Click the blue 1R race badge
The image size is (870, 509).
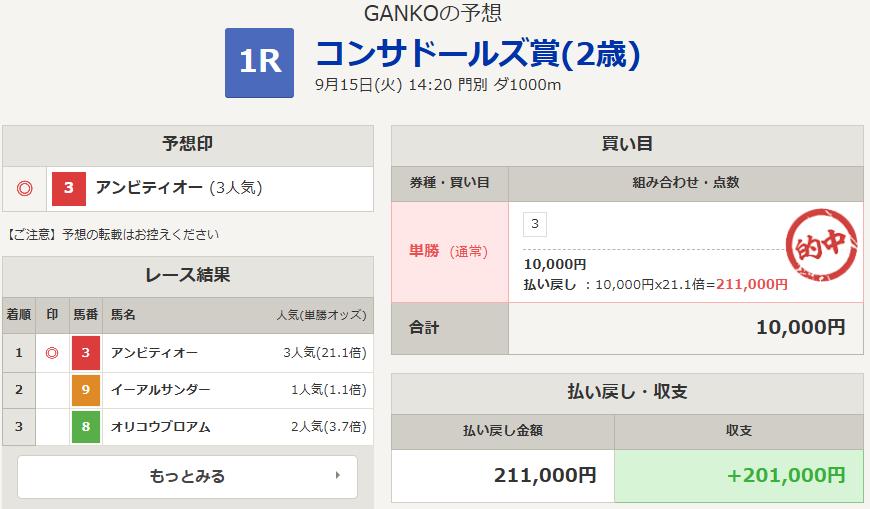259,63
